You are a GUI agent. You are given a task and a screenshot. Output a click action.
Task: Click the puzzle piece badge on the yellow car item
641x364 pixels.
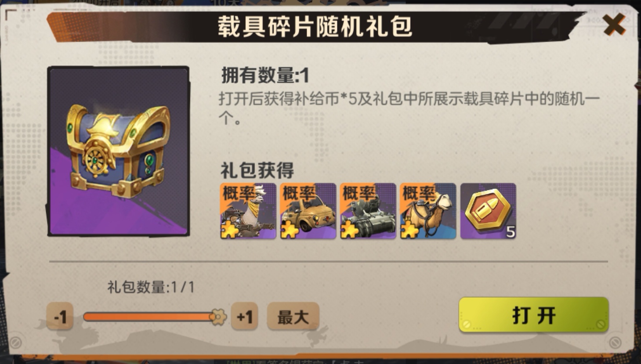click(x=290, y=230)
